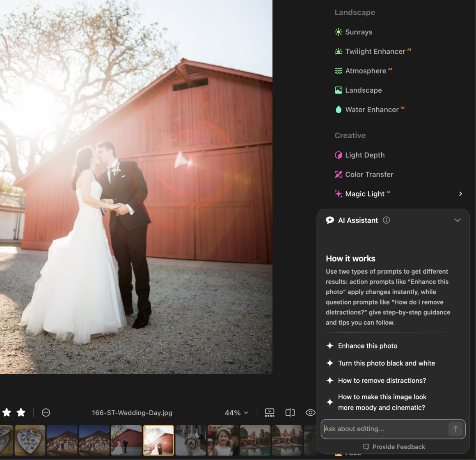
Task: Collapse the AI Assistant panel
Action: click(x=458, y=220)
